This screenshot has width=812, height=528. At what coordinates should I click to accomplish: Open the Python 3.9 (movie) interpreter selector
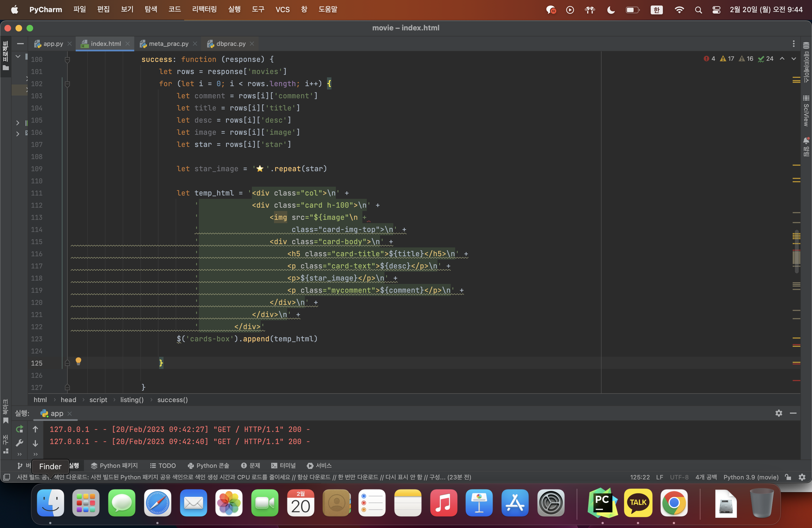(x=751, y=477)
